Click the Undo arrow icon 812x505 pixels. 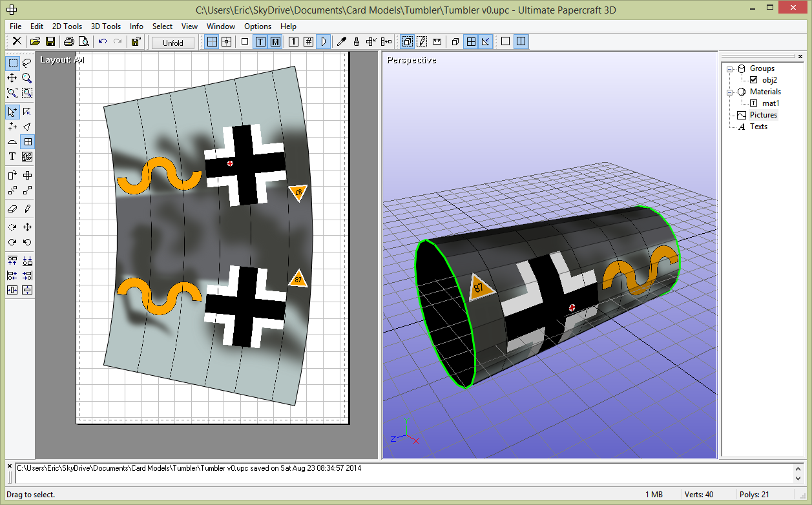(102, 42)
